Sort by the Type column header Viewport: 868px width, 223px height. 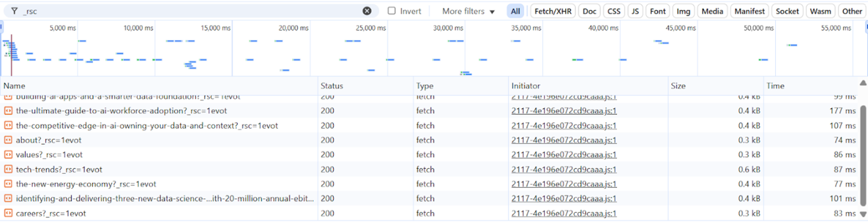click(461, 86)
